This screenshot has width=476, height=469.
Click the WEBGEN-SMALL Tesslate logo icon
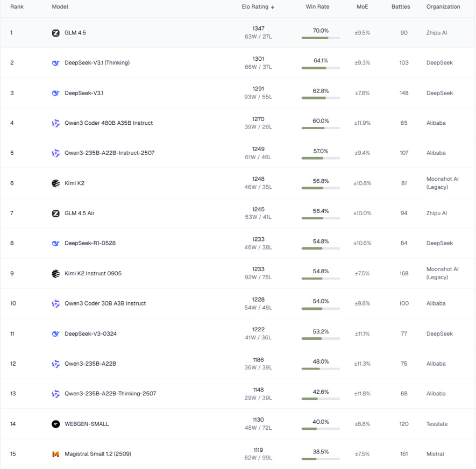pyautogui.click(x=55, y=424)
